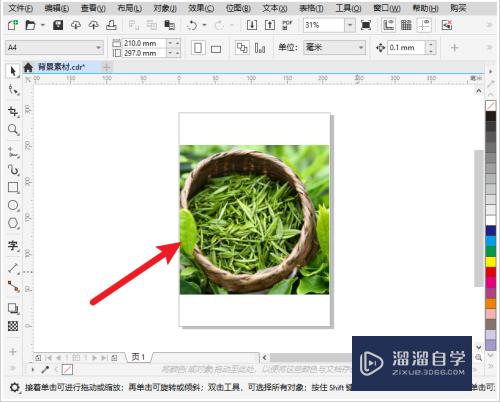The image size is (500, 402).
Task: Select the Pick tool
Action: point(13,71)
